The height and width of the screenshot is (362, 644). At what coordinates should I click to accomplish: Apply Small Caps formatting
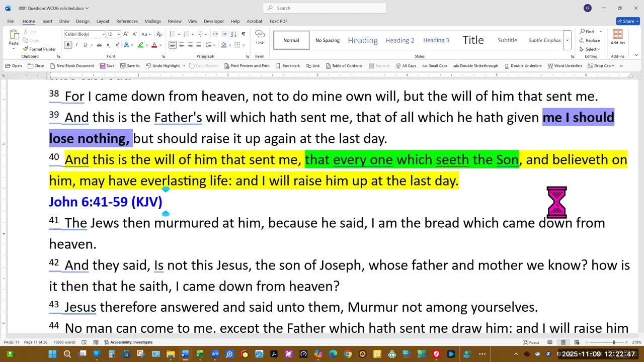(435, 66)
